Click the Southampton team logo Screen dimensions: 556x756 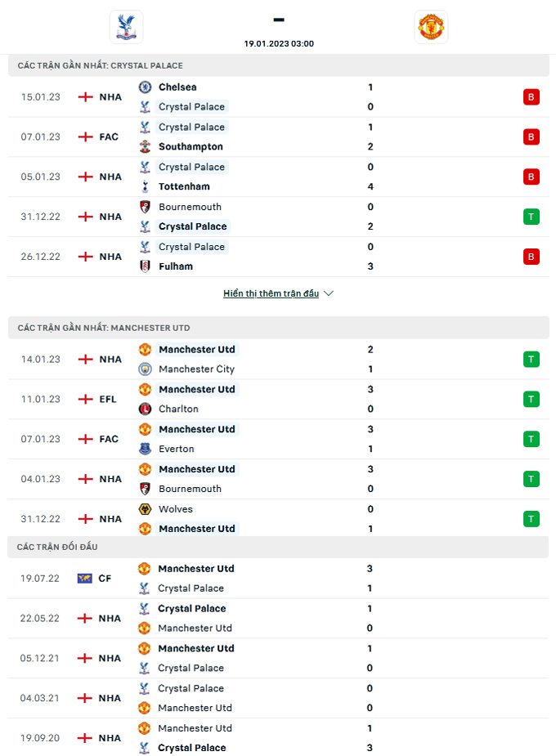[x=145, y=147]
